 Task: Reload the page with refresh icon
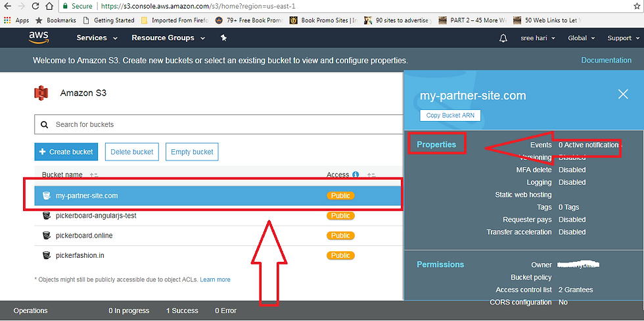(35, 6)
